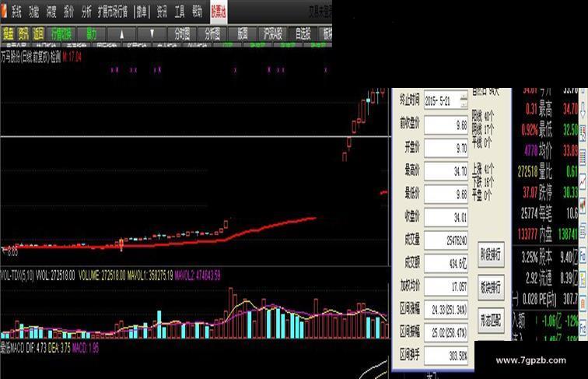Click the up triangle toolbar button
This screenshot has height=379, width=588.
(121, 34)
